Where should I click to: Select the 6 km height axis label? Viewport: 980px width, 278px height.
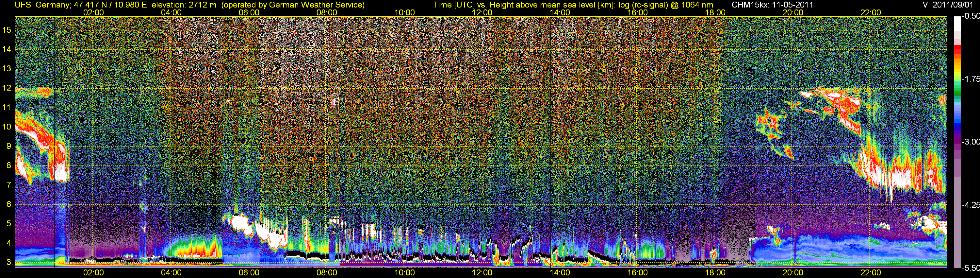[9, 204]
